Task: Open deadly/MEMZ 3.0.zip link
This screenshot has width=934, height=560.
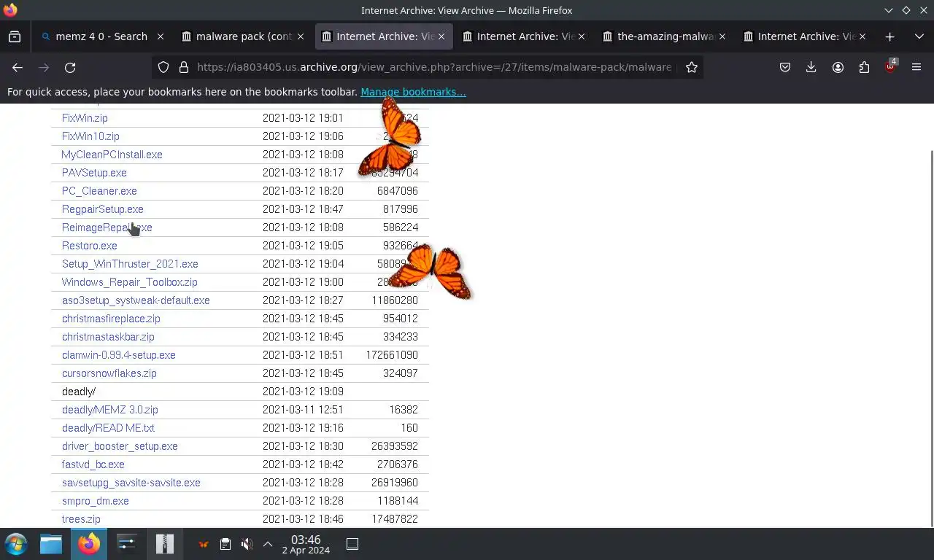Action: (x=110, y=410)
